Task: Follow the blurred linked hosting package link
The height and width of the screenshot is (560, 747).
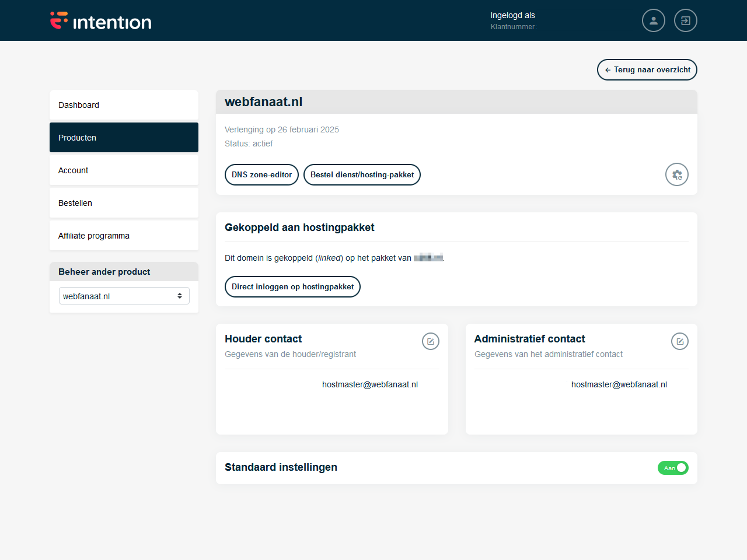Action: click(428, 258)
